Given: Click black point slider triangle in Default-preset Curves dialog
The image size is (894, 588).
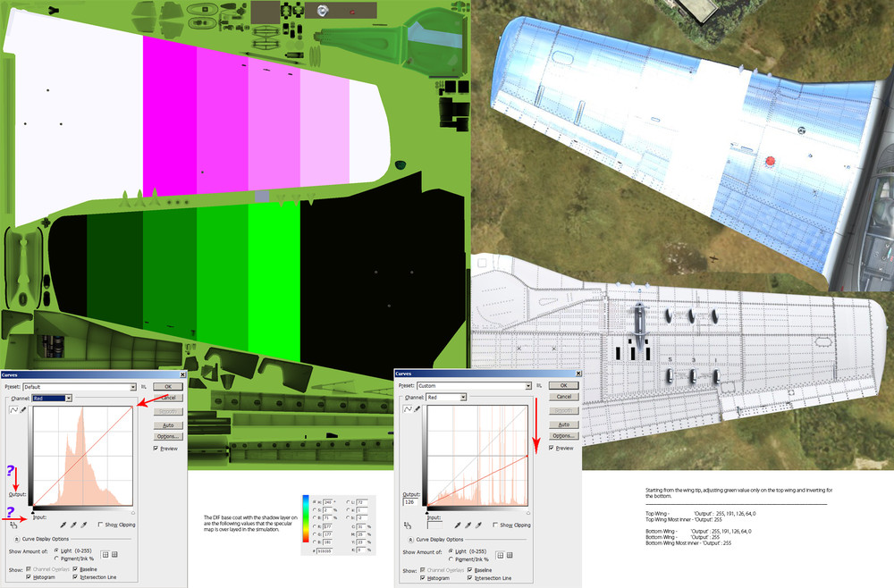Looking at the screenshot, I should tap(32, 512).
